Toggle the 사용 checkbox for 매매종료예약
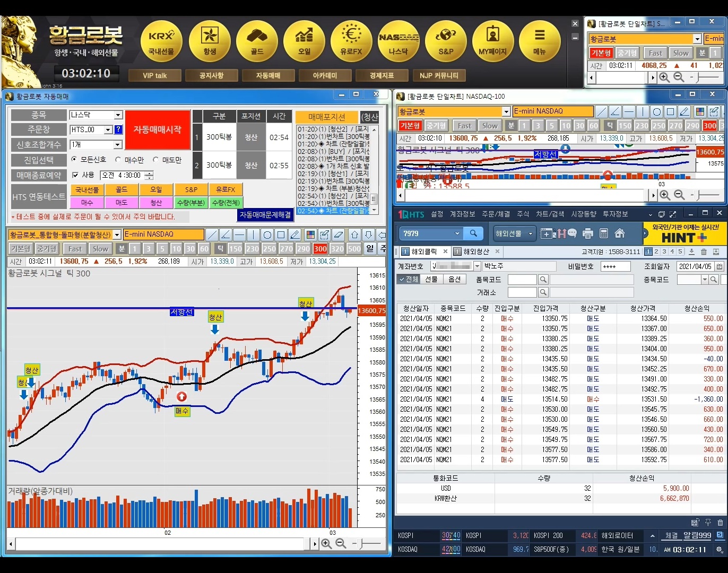This screenshot has width=728, height=573. (x=75, y=175)
